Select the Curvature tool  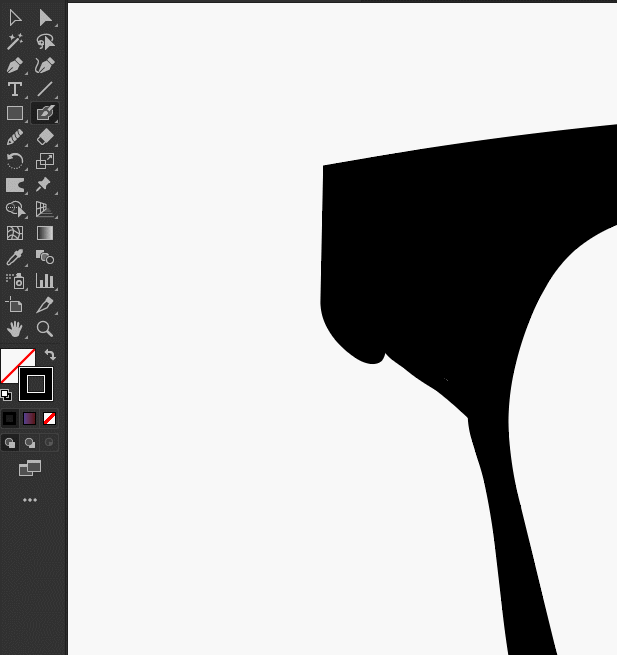(45, 66)
